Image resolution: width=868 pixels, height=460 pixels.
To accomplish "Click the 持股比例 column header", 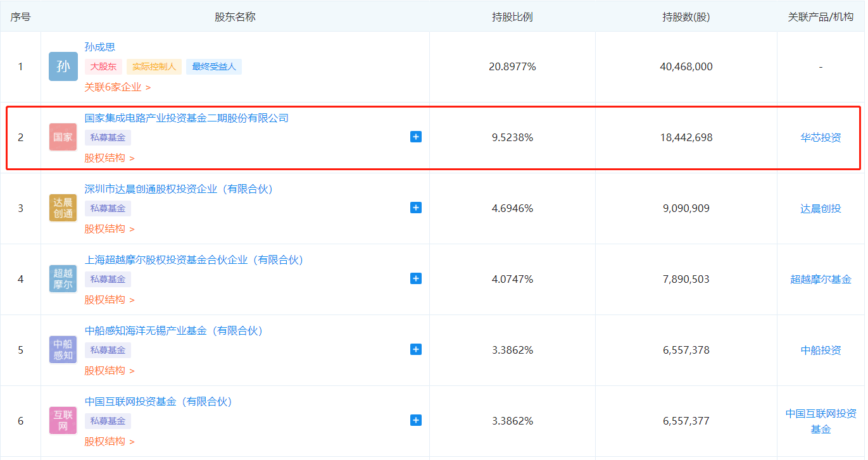I will [x=512, y=17].
